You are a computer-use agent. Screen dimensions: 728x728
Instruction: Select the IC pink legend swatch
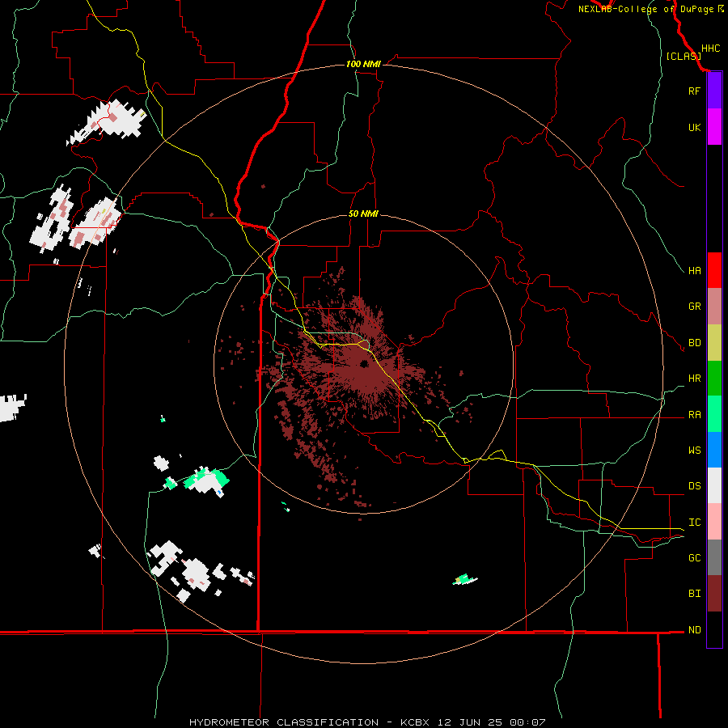coord(714,522)
